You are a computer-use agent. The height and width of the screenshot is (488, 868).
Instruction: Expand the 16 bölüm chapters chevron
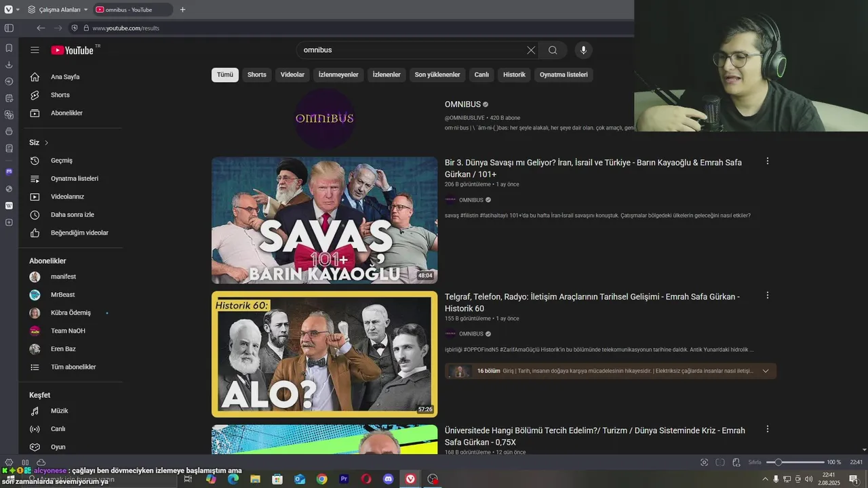766,371
